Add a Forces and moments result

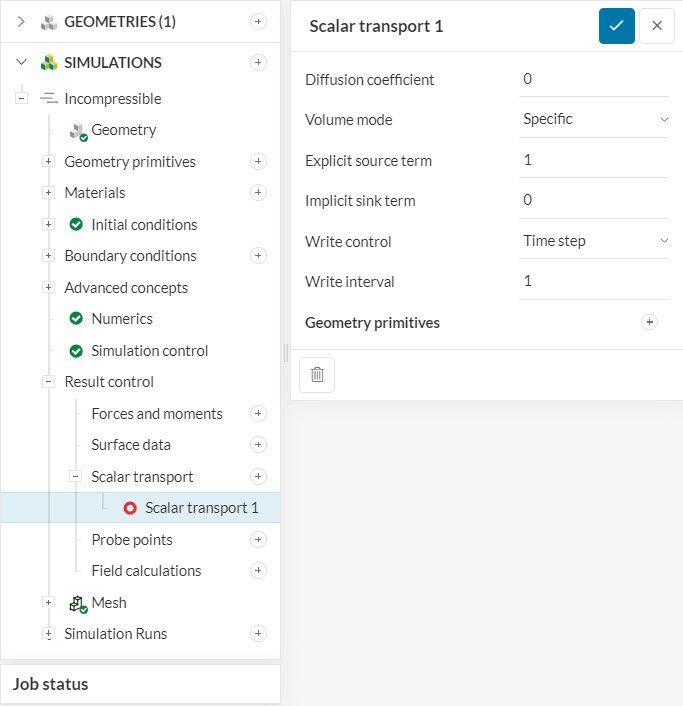[x=258, y=413]
